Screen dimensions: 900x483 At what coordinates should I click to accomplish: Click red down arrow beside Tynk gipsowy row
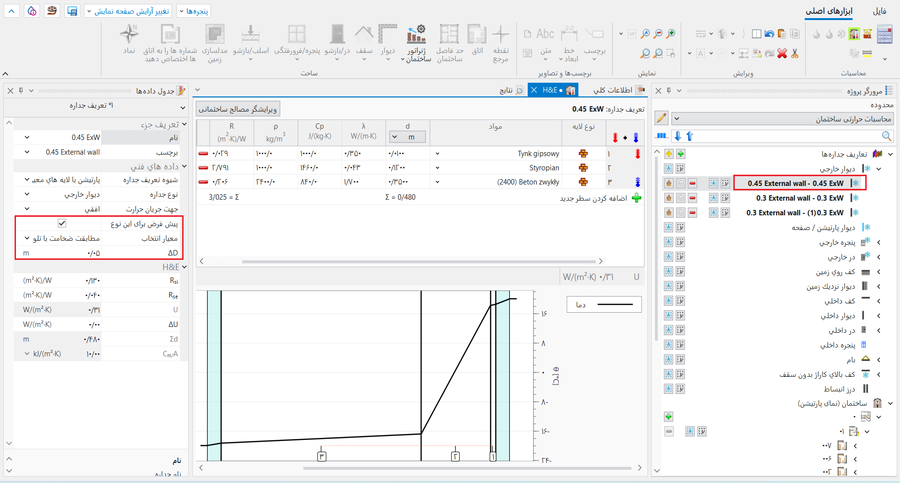click(637, 154)
